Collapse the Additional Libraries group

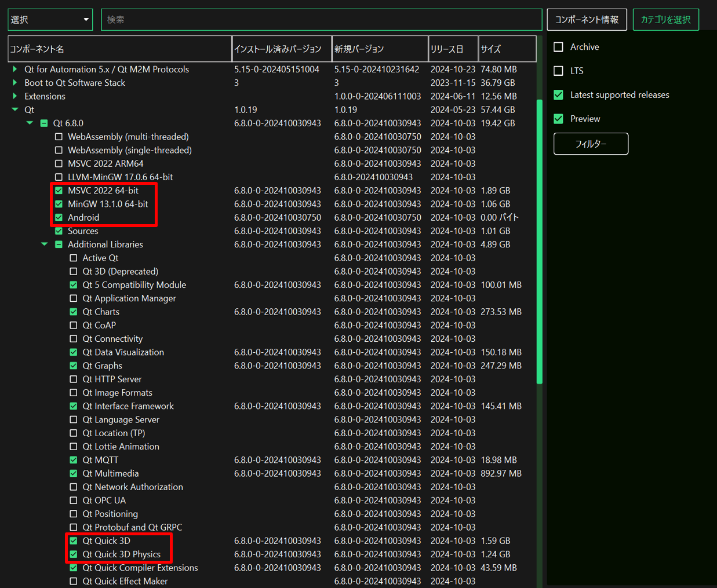[x=44, y=244]
